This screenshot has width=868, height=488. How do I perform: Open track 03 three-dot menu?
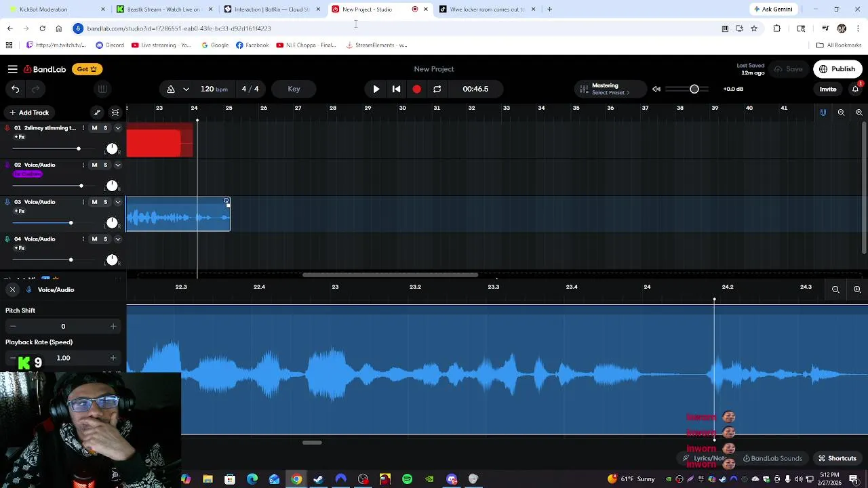tap(83, 202)
